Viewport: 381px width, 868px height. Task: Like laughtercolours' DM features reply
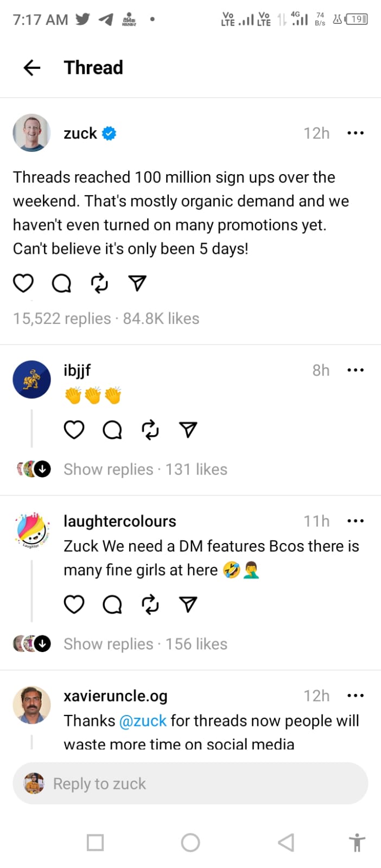point(74,604)
